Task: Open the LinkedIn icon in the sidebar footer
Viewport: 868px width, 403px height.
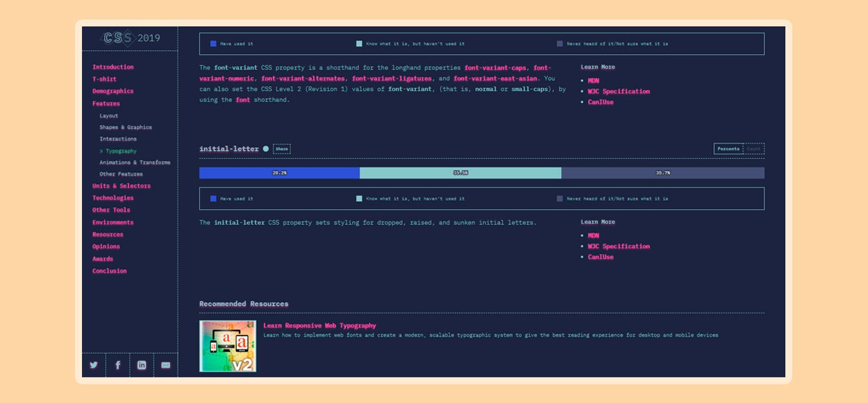Action: click(142, 365)
